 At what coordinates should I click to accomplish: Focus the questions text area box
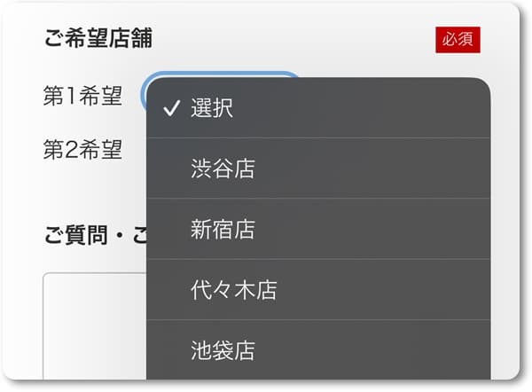pos(95,325)
